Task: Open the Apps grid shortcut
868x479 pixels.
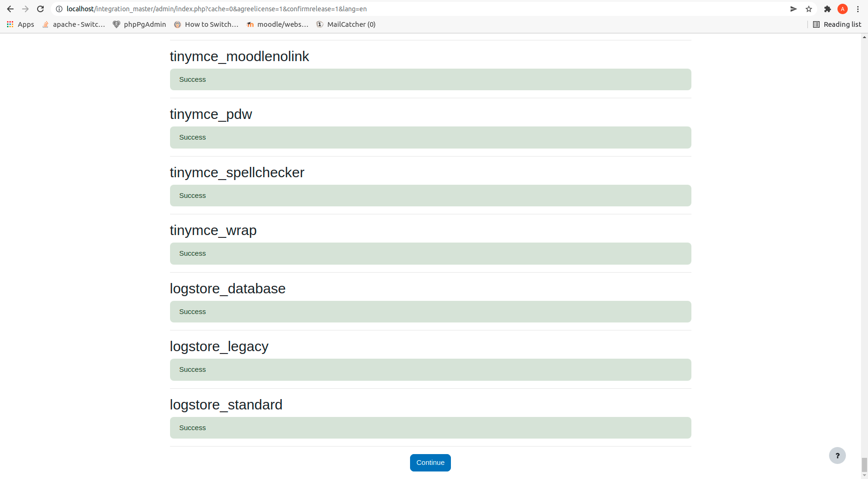Action: [20, 24]
